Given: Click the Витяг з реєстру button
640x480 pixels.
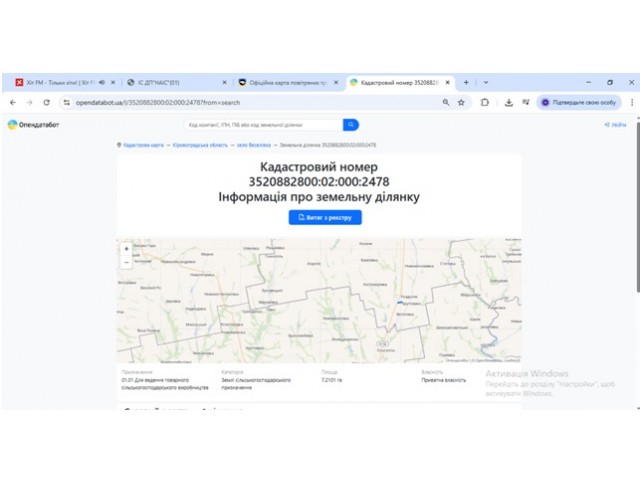Looking at the screenshot, I should pos(325,218).
